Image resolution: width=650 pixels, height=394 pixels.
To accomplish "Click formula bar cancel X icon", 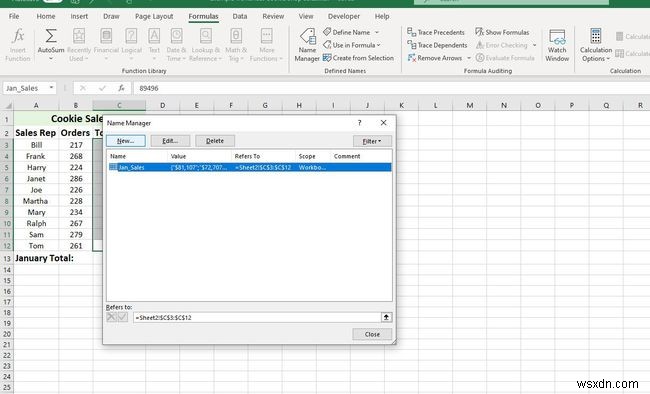I will tap(83, 88).
